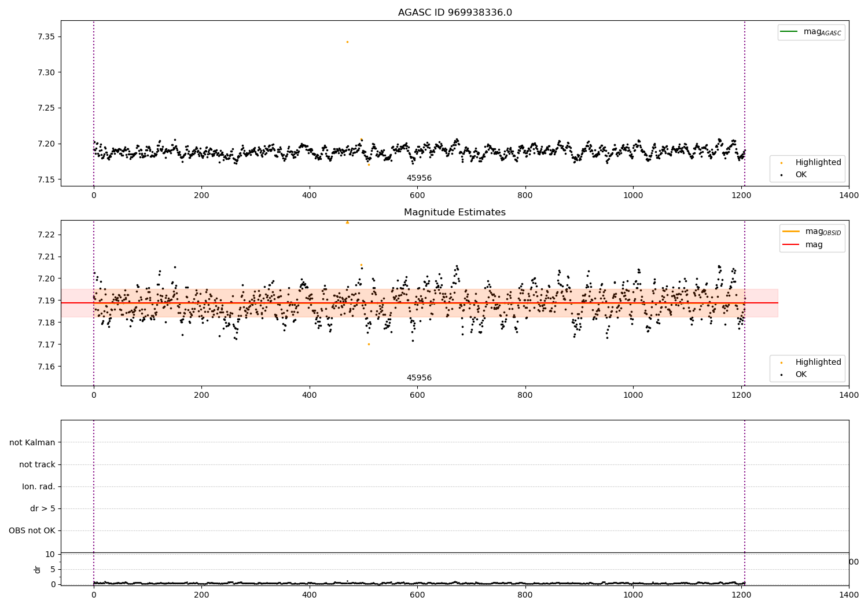Click the highlighted orange point near 7.17 in Magnitude Estimates

[369, 345]
